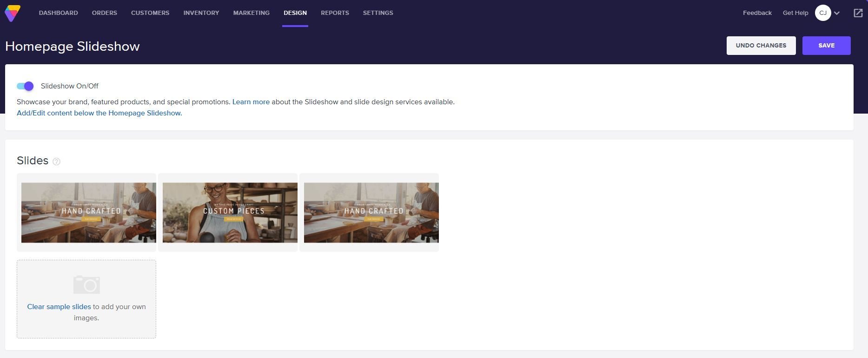
Task: Open the Customers section
Action: (150, 13)
